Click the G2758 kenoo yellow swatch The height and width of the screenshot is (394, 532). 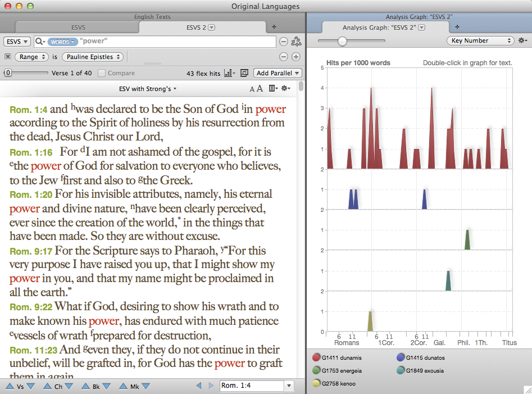pos(316,383)
